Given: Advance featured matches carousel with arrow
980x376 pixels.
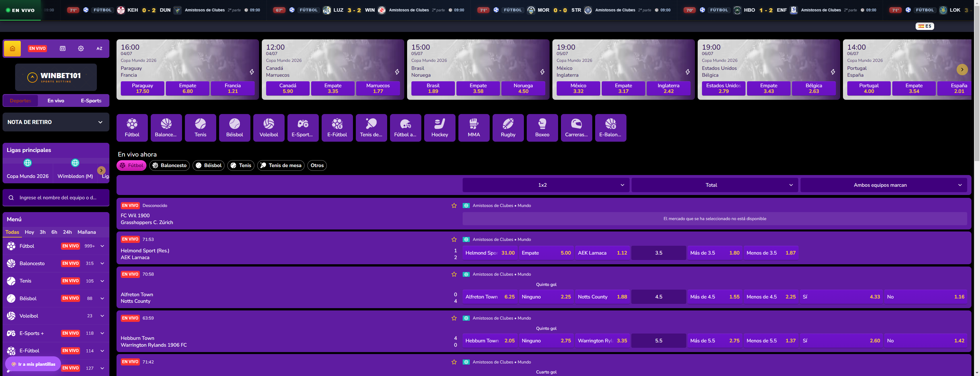Looking at the screenshot, I should click(x=962, y=69).
